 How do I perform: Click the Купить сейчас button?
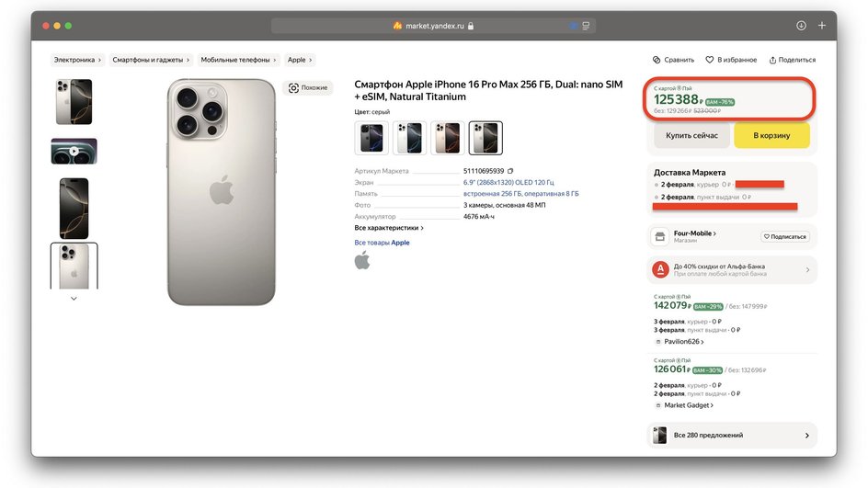tap(691, 135)
